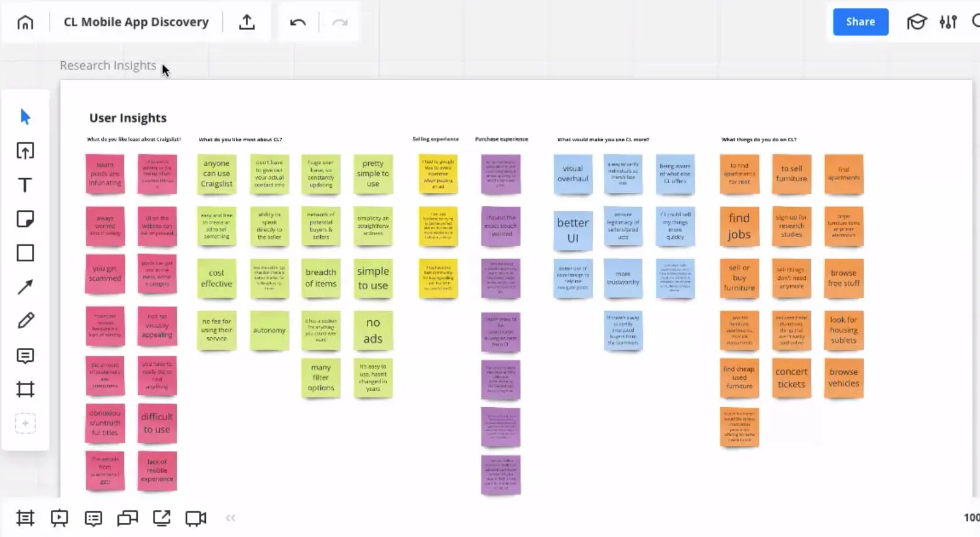Select the Pen drawing tool
This screenshot has width=980, height=537.
(25, 320)
